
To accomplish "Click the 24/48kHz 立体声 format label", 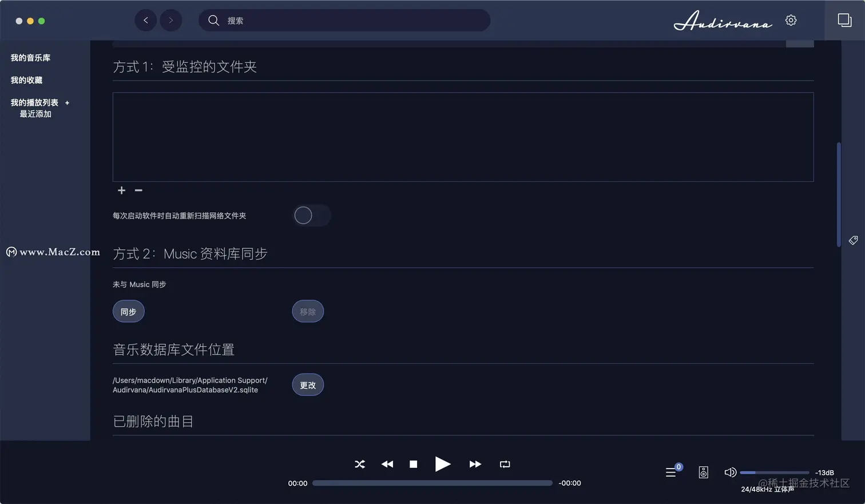I will click(768, 489).
